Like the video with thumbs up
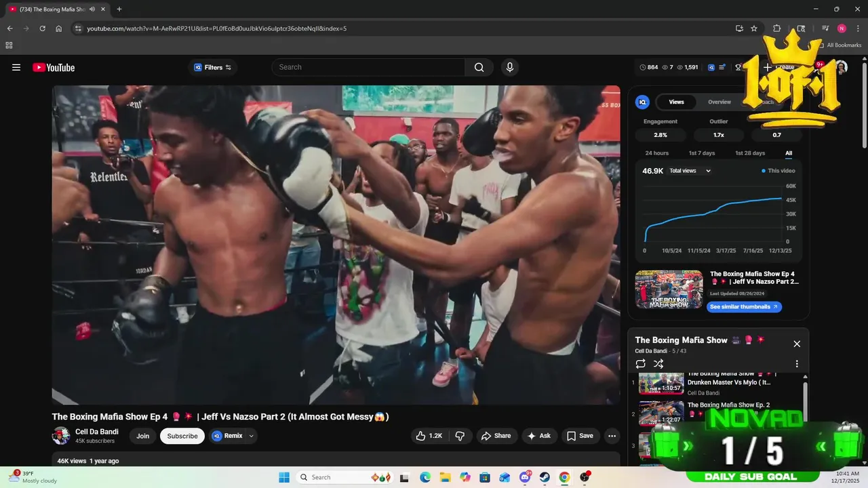This screenshot has width=868, height=488. pyautogui.click(x=429, y=436)
